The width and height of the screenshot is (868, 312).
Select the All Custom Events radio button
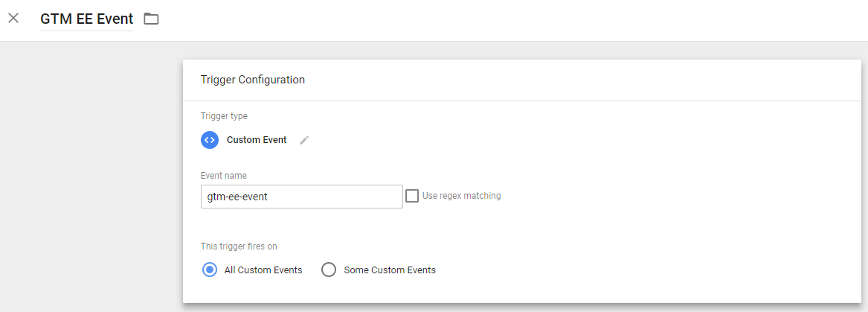pyautogui.click(x=210, y=270)
